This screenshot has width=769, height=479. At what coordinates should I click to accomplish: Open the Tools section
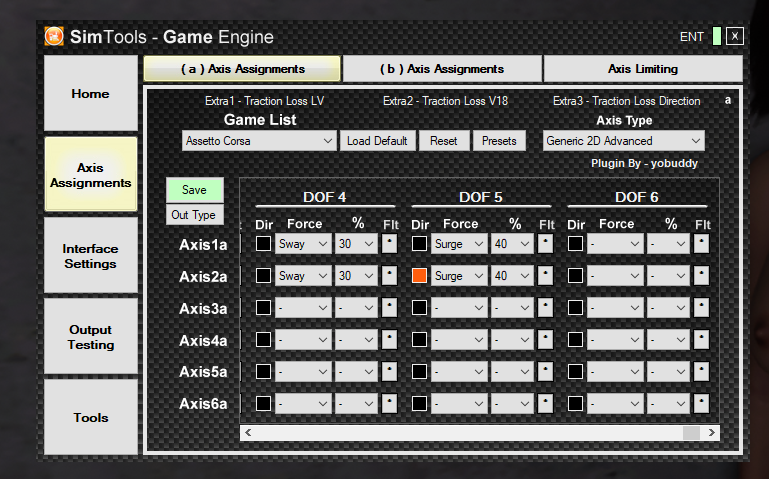(91, 417)
